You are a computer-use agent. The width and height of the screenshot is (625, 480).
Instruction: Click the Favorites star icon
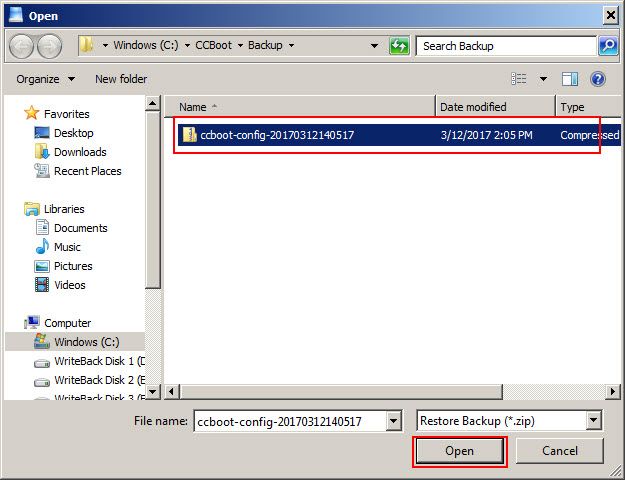click(31, 113)
